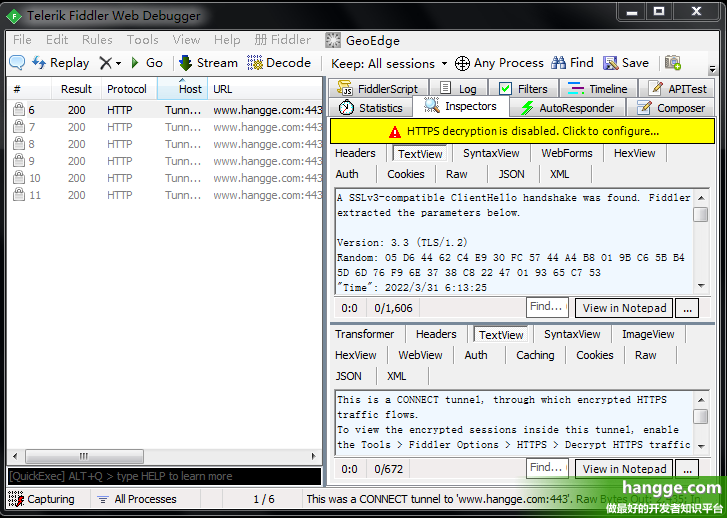
Task: Click the request ellipsis (...) button
Action: [x=687, y=308]
